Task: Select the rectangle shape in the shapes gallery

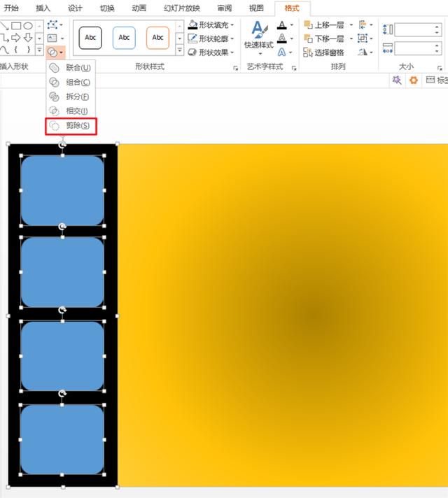Action: 16,25
